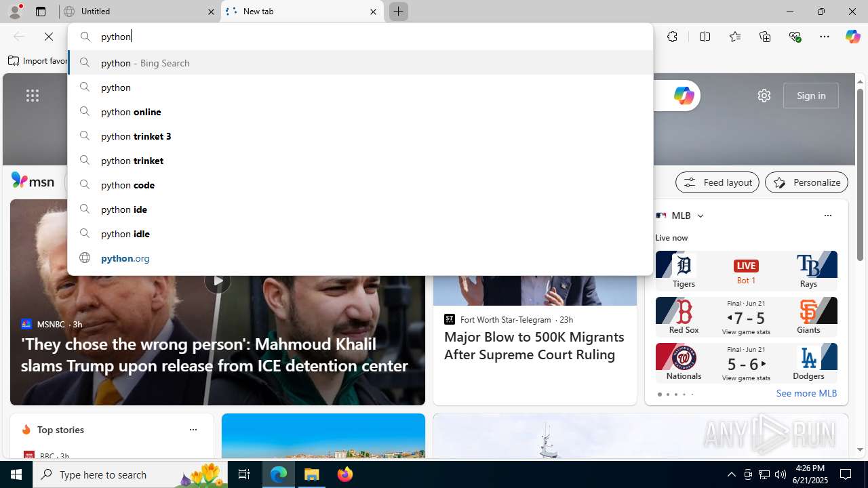Click Fort Worth Star-Telegram source label
This screenshot has width=868, height=488.
[x=506, y=319]
